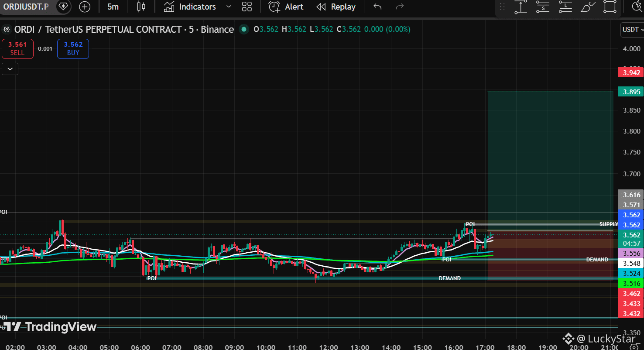Click the 4.000 price scale label
This screenshot has height=350, width=644.
631,48
